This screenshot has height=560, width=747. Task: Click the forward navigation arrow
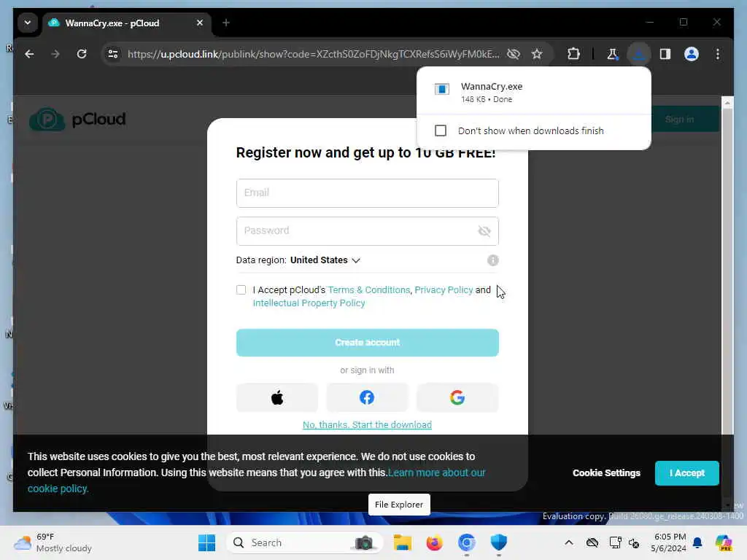(55, 54)
